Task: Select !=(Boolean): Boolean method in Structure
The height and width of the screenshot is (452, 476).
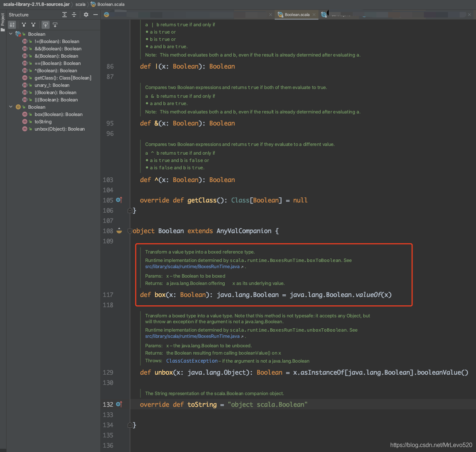Action: [57, 41]
